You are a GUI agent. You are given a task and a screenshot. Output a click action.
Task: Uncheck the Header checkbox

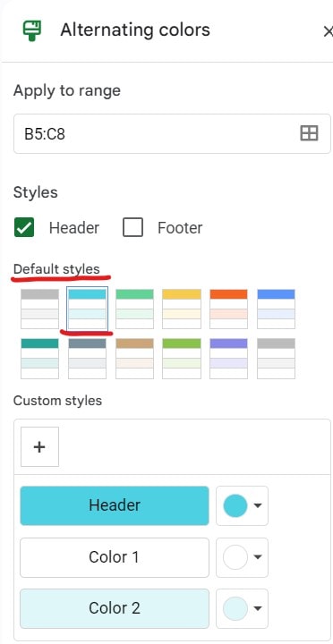(24, 227)
